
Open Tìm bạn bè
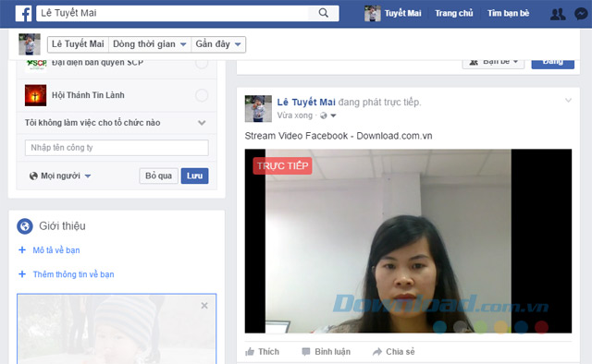click(508, 13)
